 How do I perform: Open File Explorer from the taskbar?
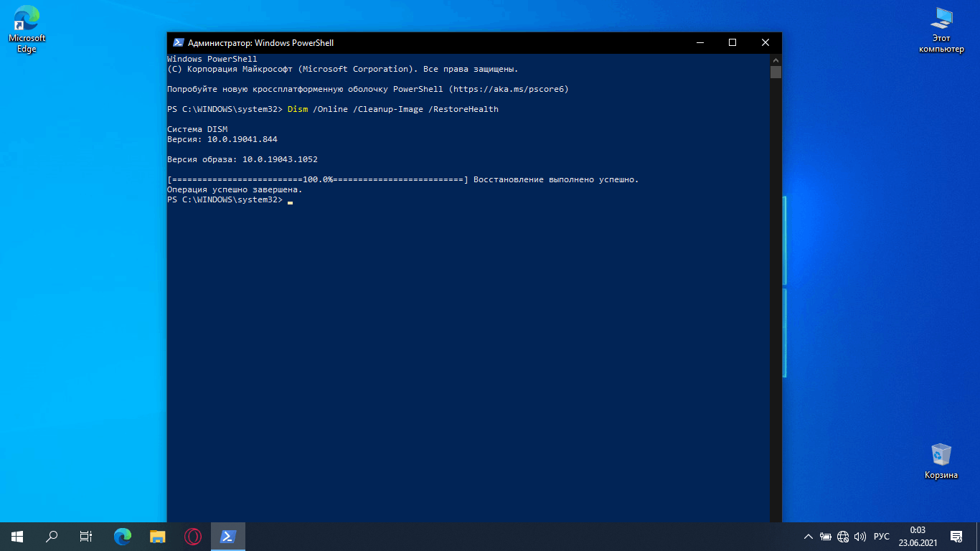pyautogui.click(x=158, y=536)
